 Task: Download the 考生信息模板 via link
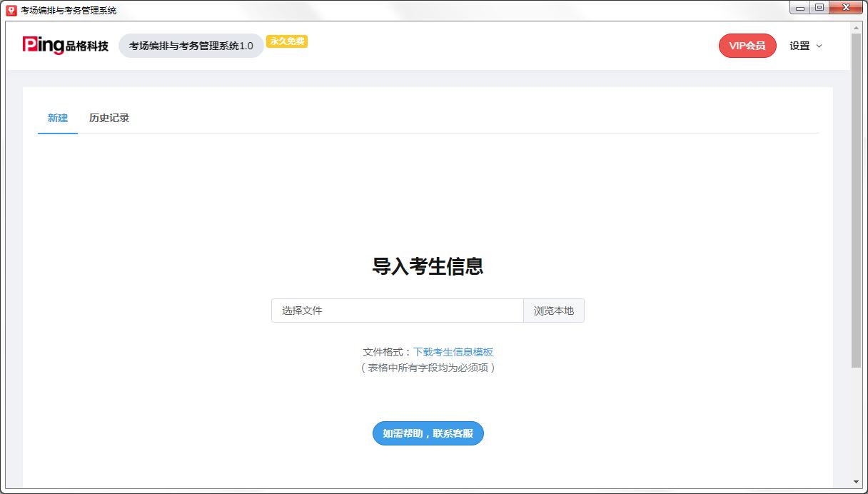point(453,352)
